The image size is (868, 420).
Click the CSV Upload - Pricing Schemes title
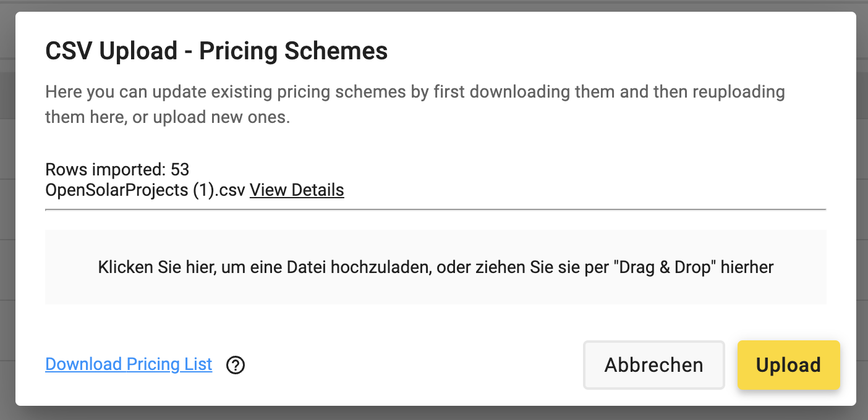pos(216,51)
